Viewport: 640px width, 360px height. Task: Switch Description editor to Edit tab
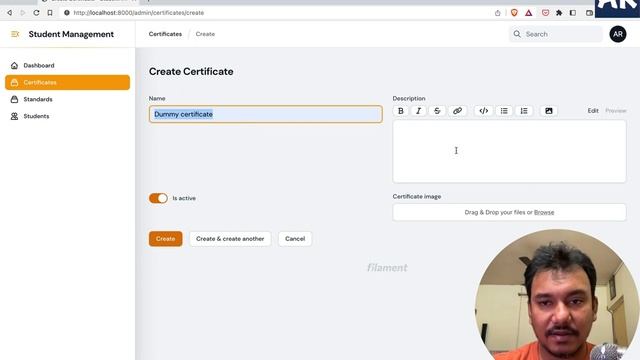pos(593,111)
